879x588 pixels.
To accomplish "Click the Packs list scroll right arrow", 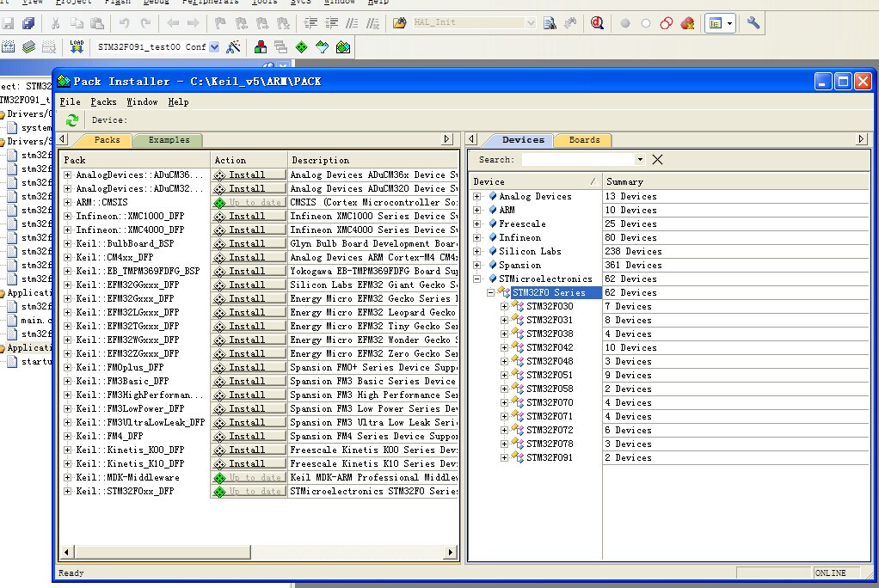I will (x=450, y=552).
